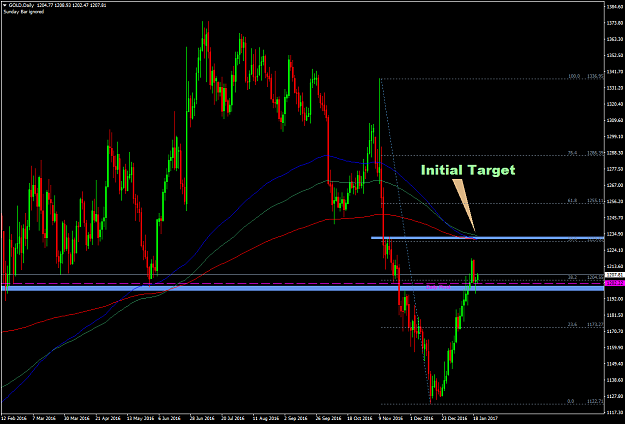Select the 1117.30 price axis label
The image size is (625, 424).
pyautogui.click(x=615, y=412)
